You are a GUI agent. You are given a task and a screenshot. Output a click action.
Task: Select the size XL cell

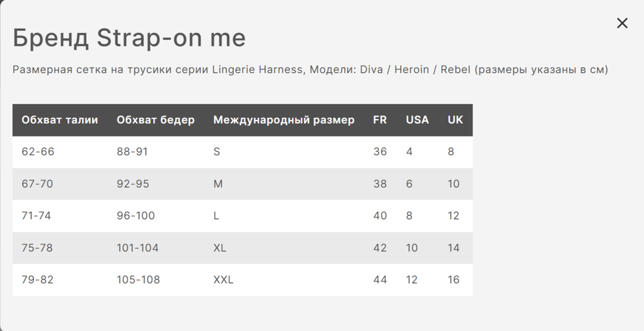coord(220,248)
